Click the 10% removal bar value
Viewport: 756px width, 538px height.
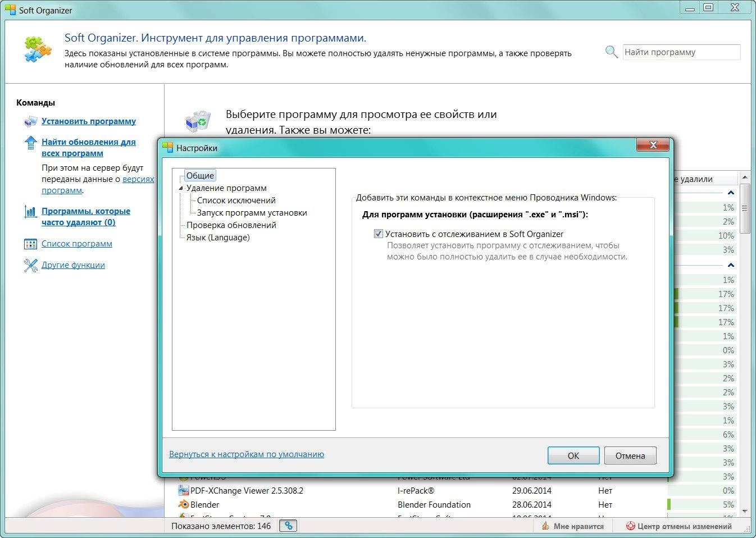pos(726,236)
